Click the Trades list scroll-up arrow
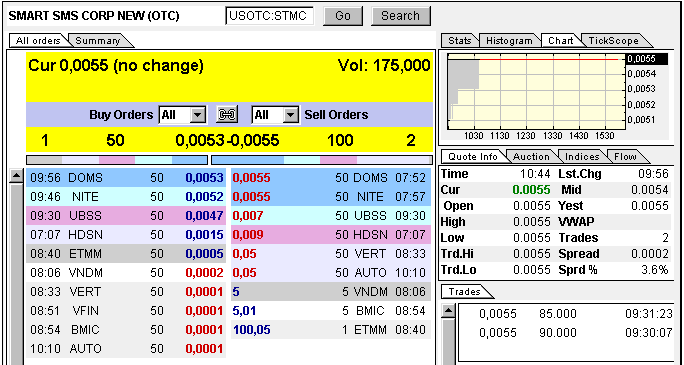Viewport: 684px width, 365px height. click(448, 311)
